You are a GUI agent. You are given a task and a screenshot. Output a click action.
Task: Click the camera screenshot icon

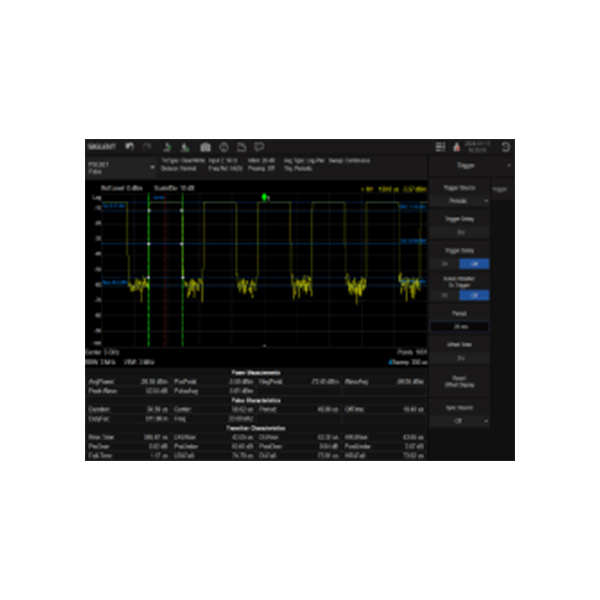(205, 146)
